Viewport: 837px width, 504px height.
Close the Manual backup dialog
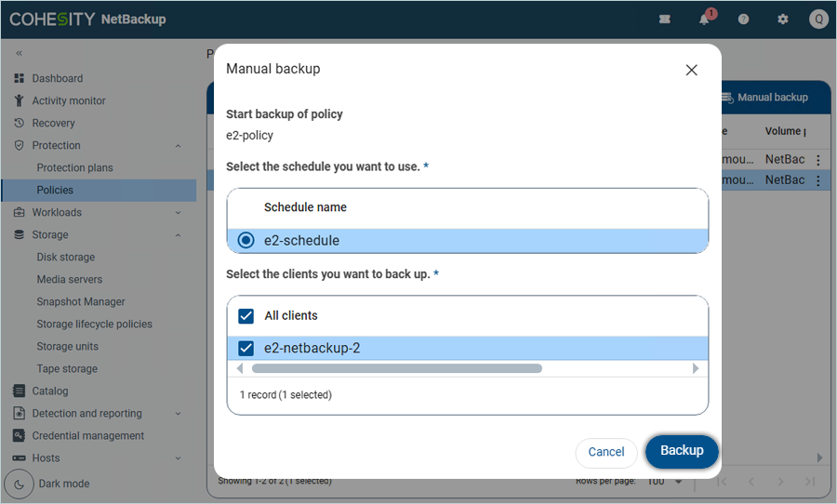point(691,70)
